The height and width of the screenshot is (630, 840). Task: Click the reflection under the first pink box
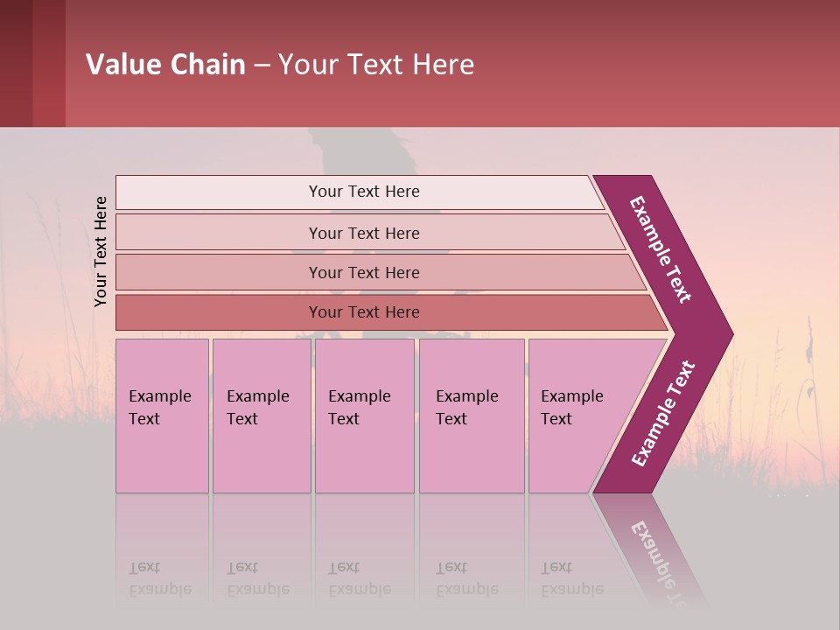[162, 551]
